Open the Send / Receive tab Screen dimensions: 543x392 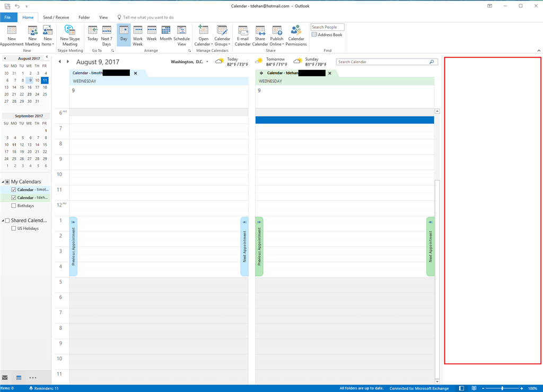coord(56,17)
